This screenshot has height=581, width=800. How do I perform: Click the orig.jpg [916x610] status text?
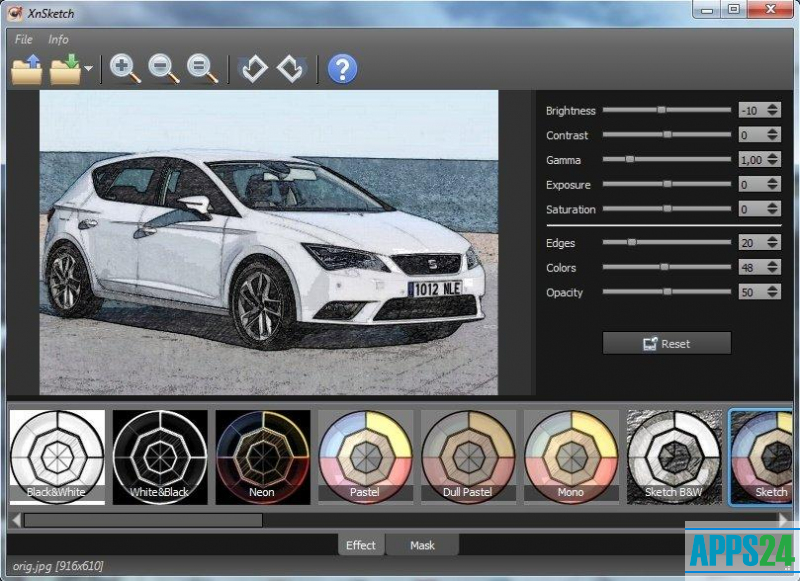pyautogui.click(x=58, y=566)
